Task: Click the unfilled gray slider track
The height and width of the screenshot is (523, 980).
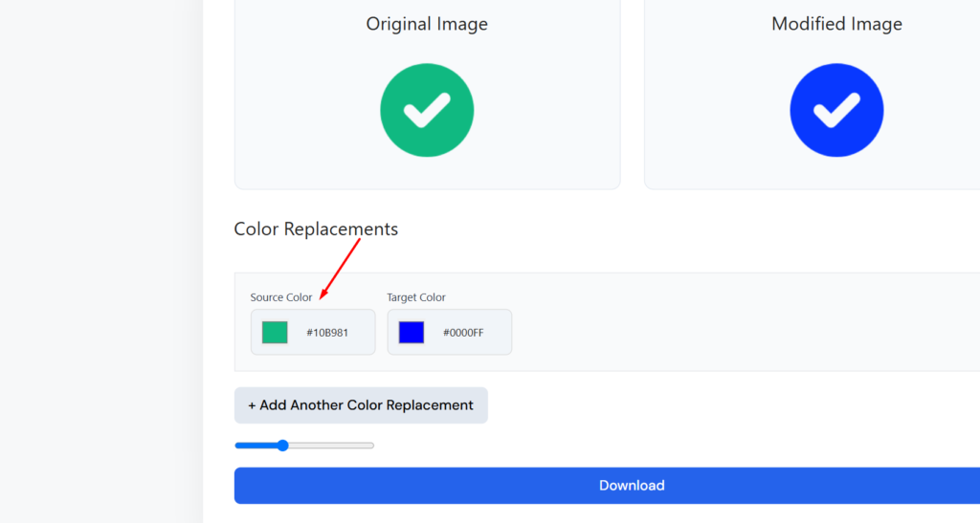Action: 330,446
